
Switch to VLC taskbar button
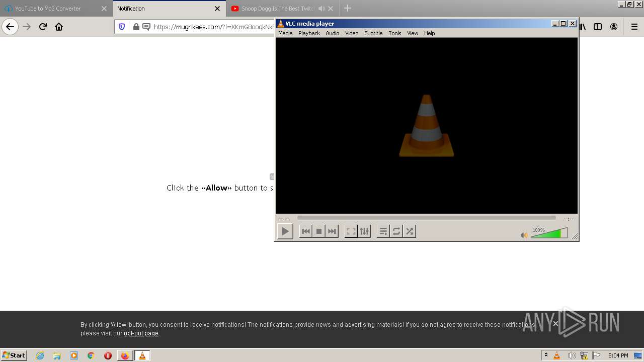click(142, 355)
